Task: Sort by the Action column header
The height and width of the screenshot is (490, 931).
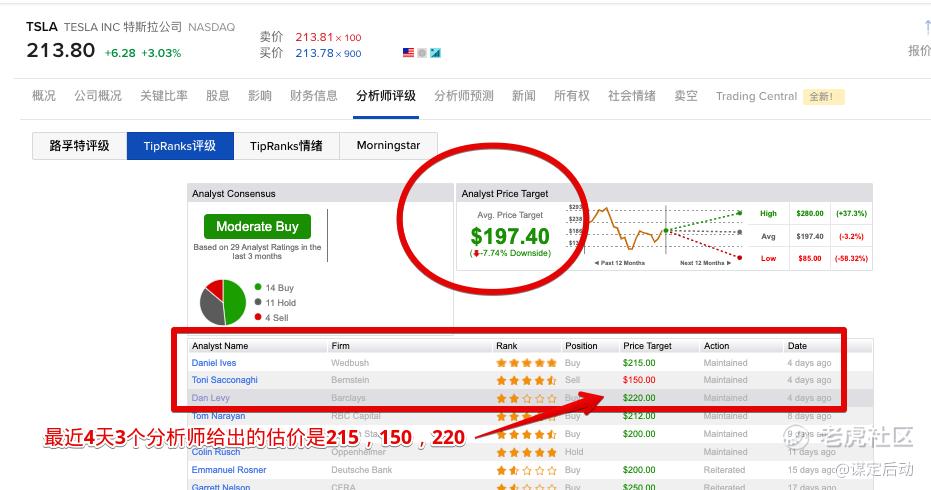Action: pyautogui.click(x=716, y=346)
